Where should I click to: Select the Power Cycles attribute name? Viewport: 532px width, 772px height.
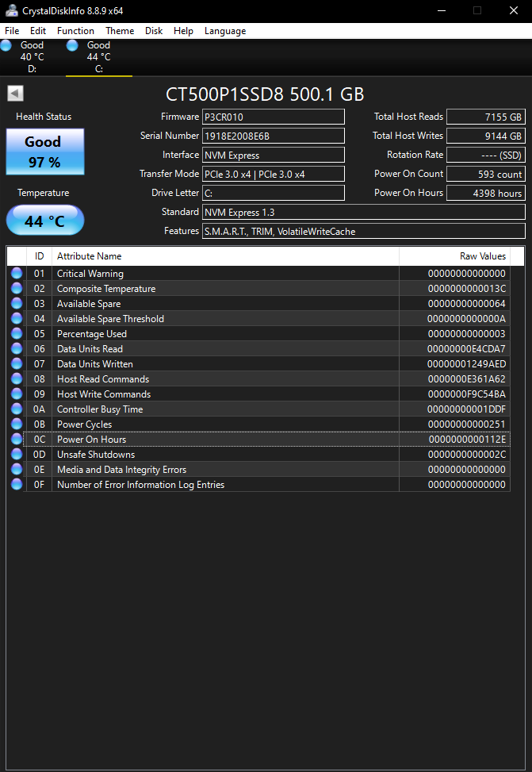(x=85, y=424)
